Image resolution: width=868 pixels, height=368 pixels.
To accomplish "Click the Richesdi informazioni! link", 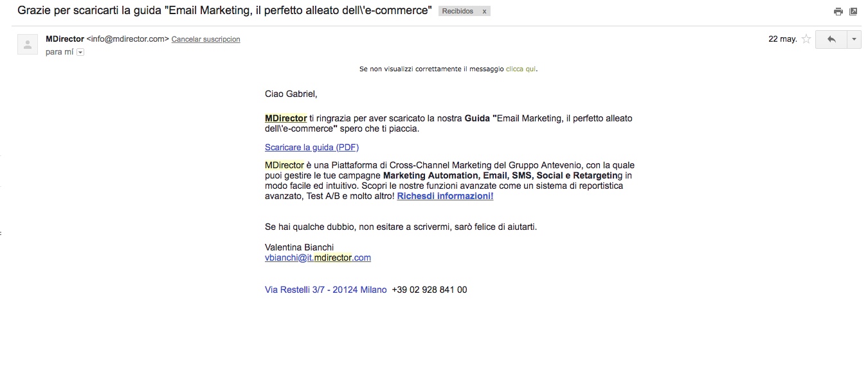I will point(445,196).
